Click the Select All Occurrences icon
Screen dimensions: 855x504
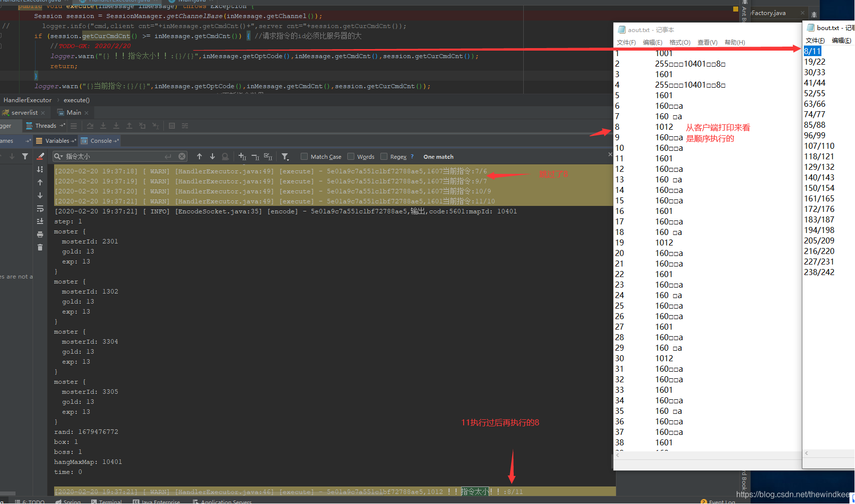coord(268,156)
